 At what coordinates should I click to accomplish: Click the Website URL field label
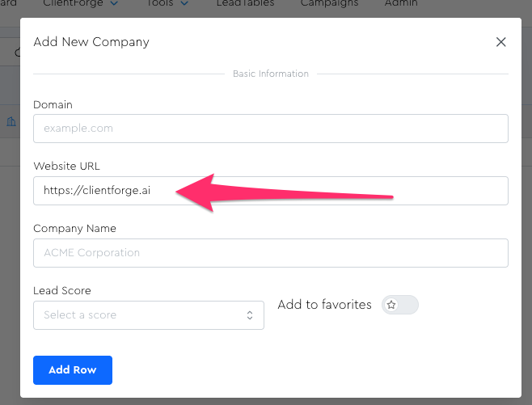66,167
